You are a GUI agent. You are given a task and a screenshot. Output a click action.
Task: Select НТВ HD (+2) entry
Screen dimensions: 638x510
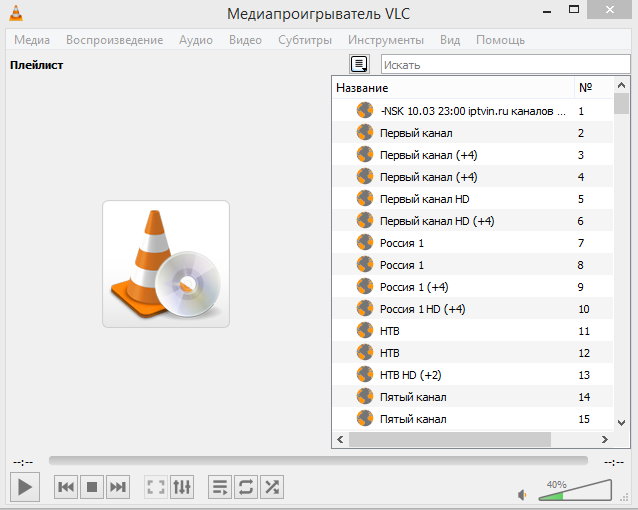point(473,374)
